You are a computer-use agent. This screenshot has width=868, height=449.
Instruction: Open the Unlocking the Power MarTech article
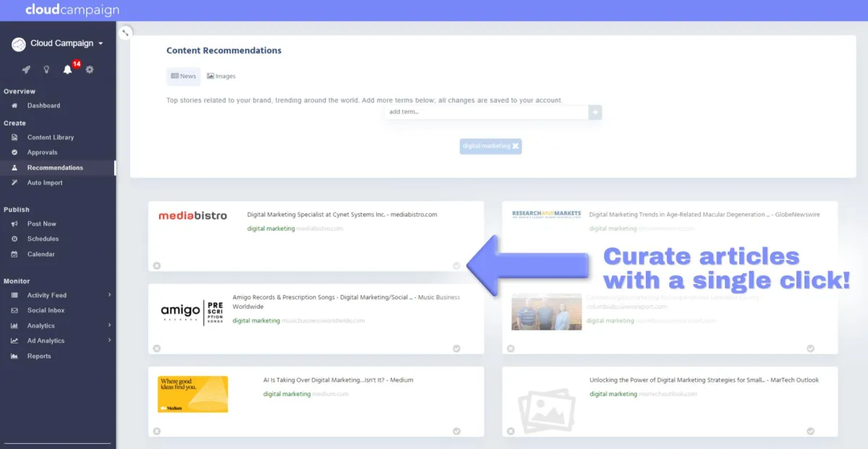(x=704, y=380)
